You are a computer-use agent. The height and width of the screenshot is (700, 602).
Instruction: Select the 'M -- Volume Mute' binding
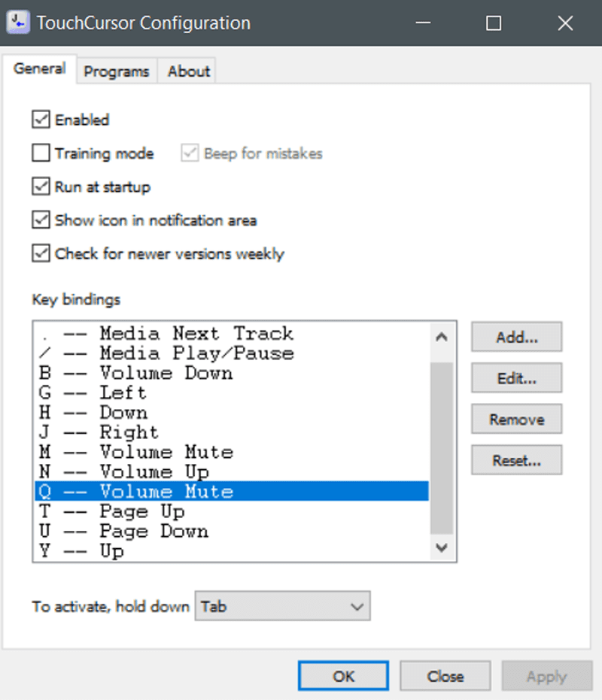232,452
